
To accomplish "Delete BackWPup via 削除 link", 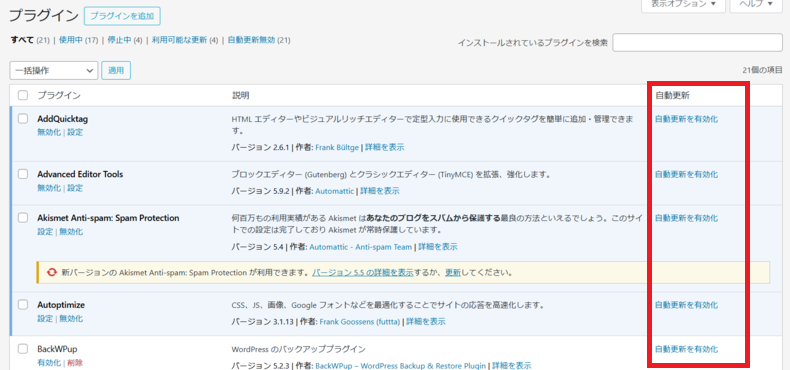I will (x=75, y=363).
